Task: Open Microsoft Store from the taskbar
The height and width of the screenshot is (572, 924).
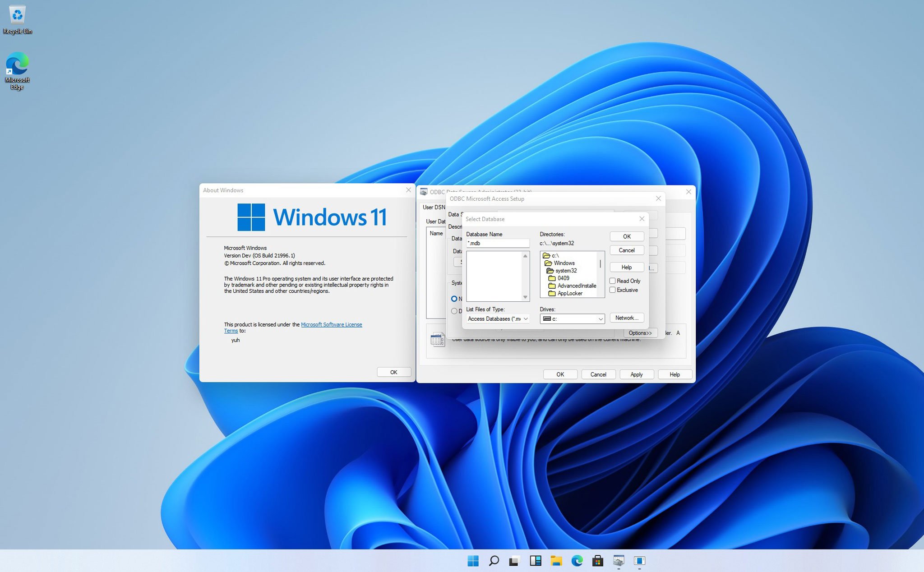Action: coord(598,561)
